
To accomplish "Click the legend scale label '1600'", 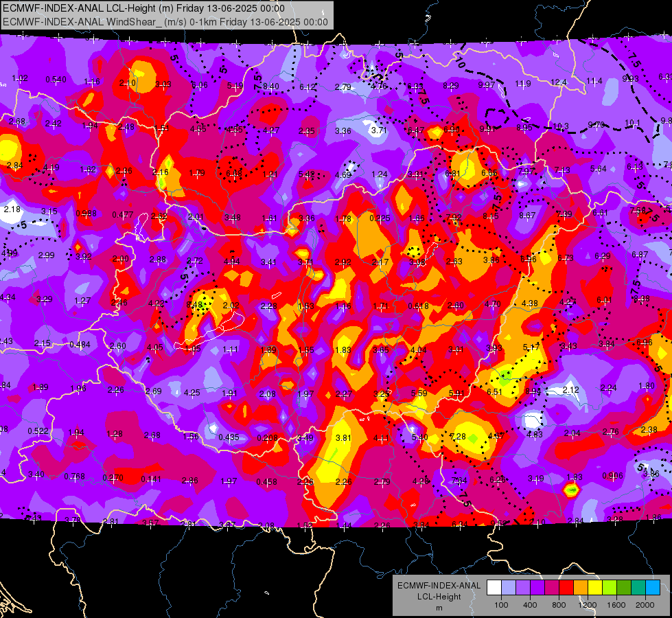I will point(616,605).
